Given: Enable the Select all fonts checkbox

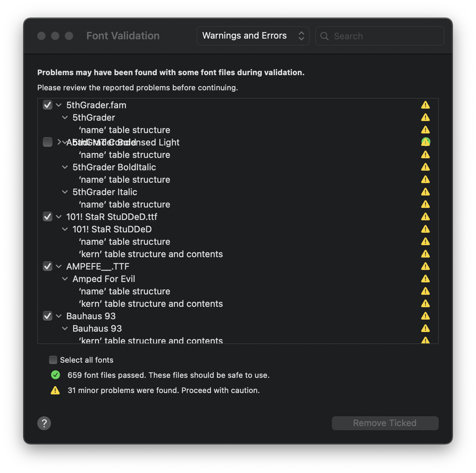Looking at the screenshot, I should point(53,360).
